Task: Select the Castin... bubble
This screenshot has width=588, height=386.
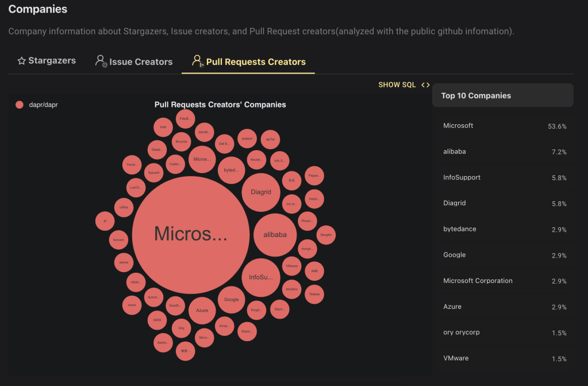Action: [x=175, y=164]
